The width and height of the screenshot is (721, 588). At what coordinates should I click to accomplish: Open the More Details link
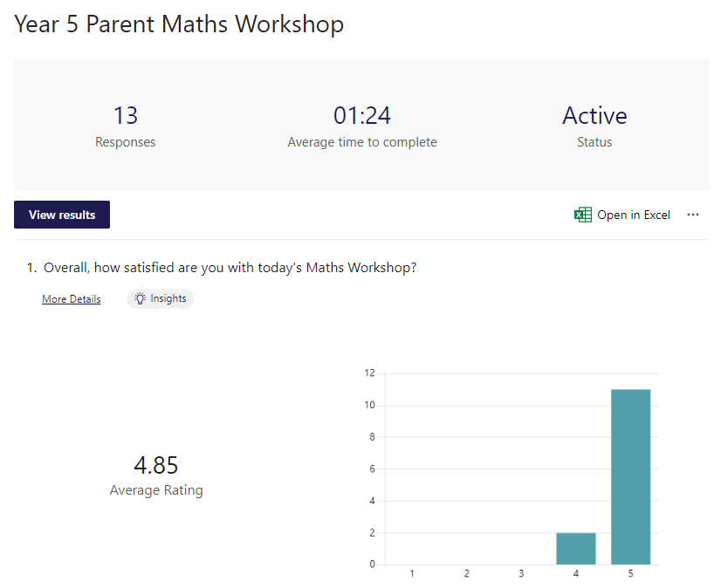(x=72, y=299)
